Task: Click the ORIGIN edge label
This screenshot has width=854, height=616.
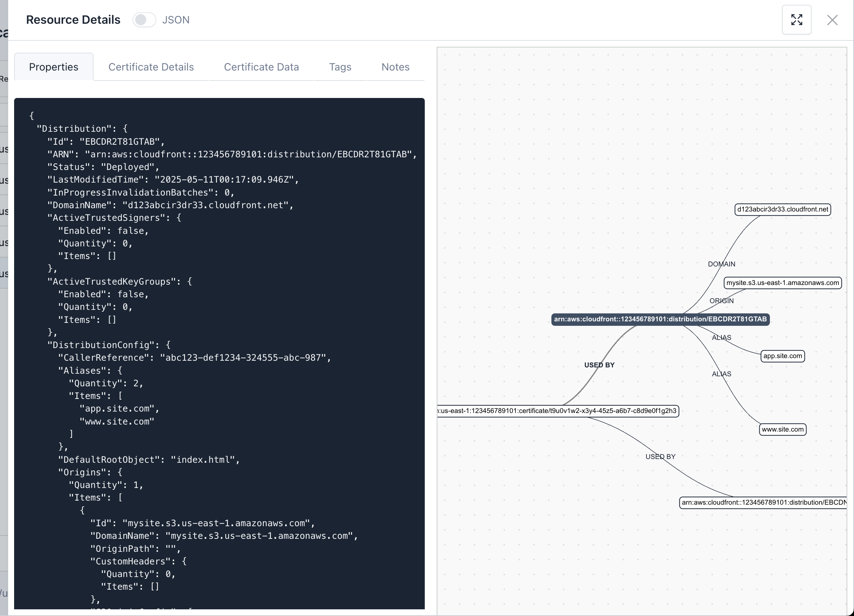Action: coord(721,301)
